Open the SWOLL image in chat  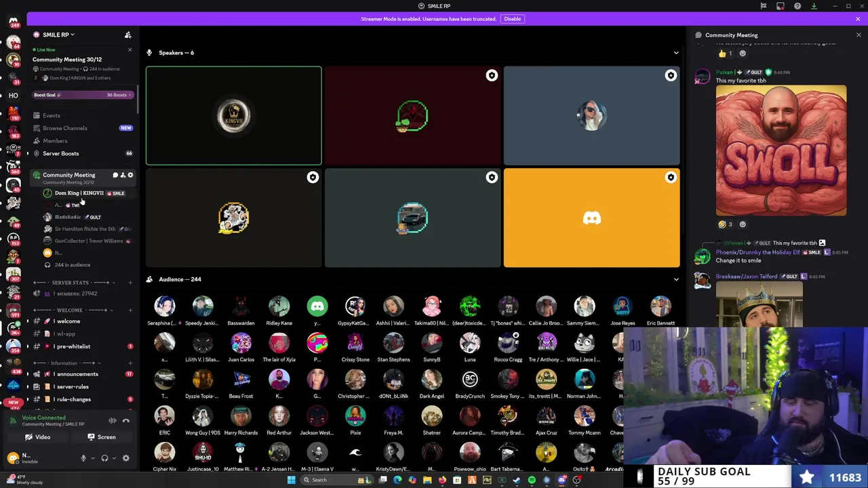point(781,150)
